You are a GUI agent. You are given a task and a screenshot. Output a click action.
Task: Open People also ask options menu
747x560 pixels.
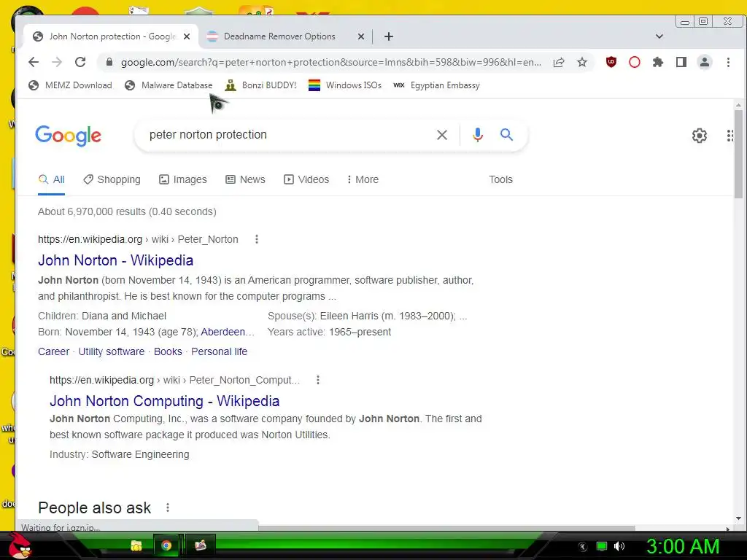(x=168, y=507)
